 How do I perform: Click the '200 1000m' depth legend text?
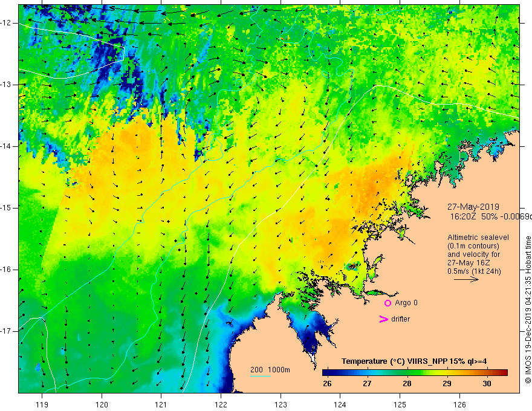coord(270,370)
